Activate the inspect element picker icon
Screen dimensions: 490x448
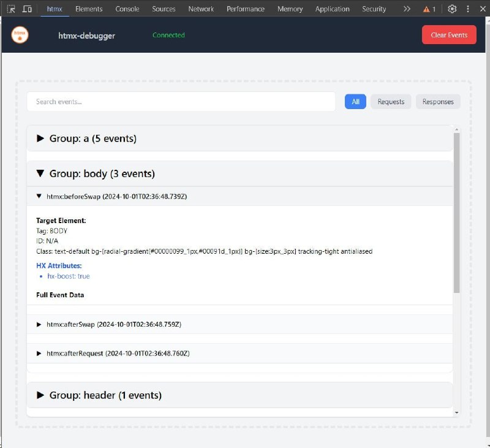pos(11,9)
